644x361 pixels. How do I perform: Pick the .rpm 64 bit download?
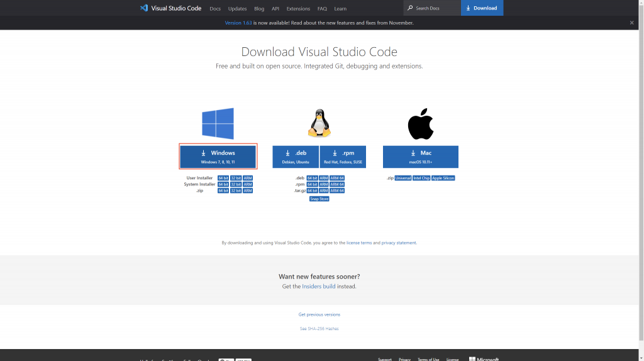click(x=312, y=184)
